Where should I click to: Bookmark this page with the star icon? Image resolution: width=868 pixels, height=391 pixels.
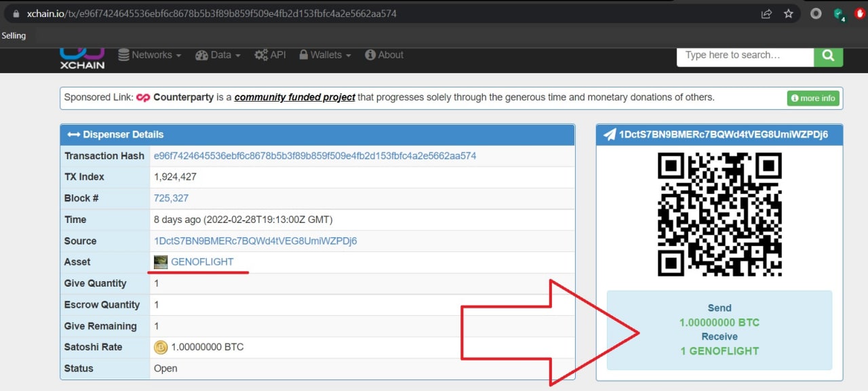pos(788,14)
